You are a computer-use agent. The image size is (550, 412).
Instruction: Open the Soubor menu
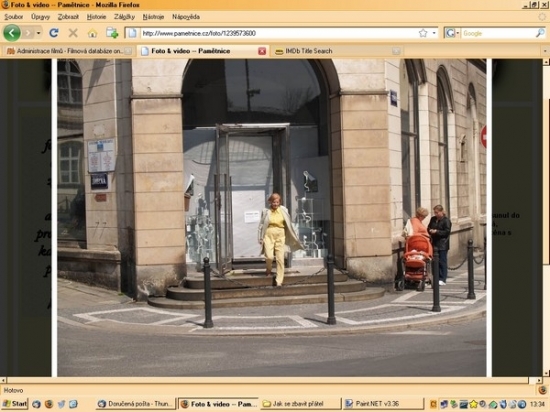coord(14,17)
